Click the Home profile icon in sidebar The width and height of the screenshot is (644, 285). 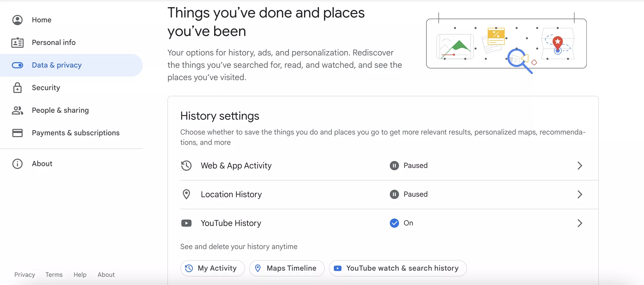(x=17, y=20)
